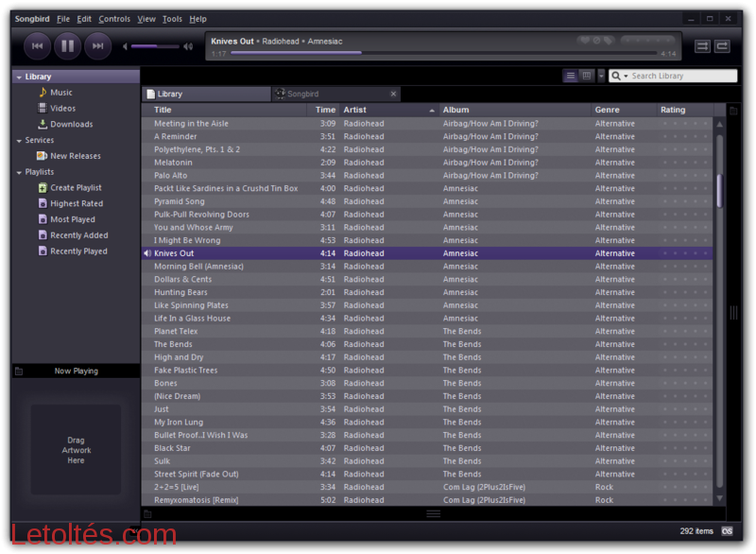Open the Edit menu
The width and height of the screenshot is (756, 554).
(x=84, y=19)
